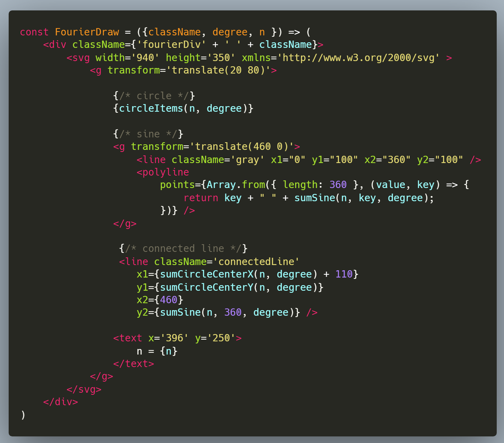504x443 pixels.
Task: Click the sine comment text
Action: [x=148, y=134]
